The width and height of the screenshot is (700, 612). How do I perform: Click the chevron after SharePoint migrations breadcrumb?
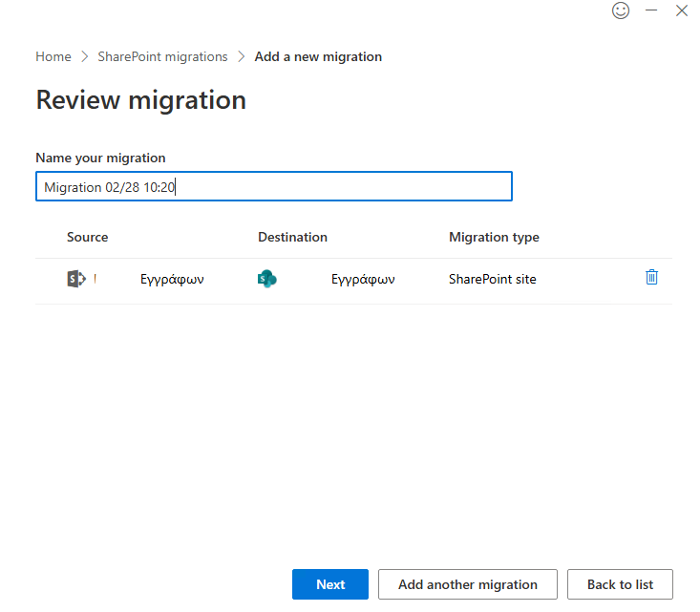[x=242, y=57]
